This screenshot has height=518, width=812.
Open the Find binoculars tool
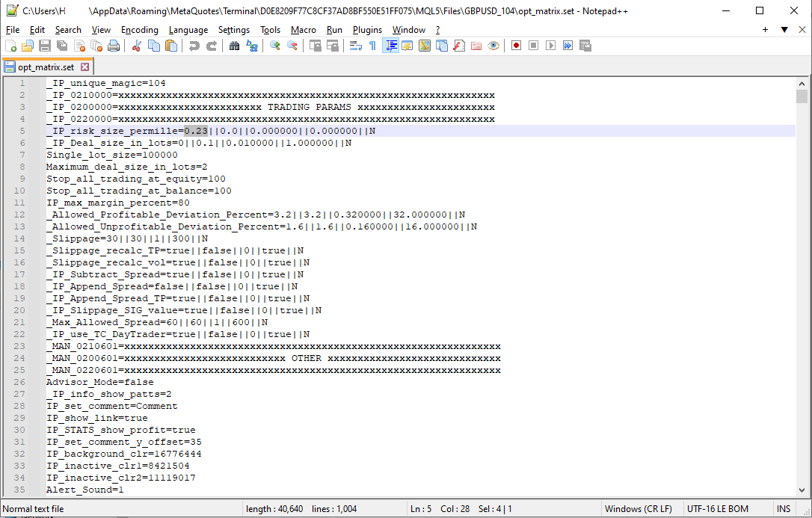[x=235, y=46]
